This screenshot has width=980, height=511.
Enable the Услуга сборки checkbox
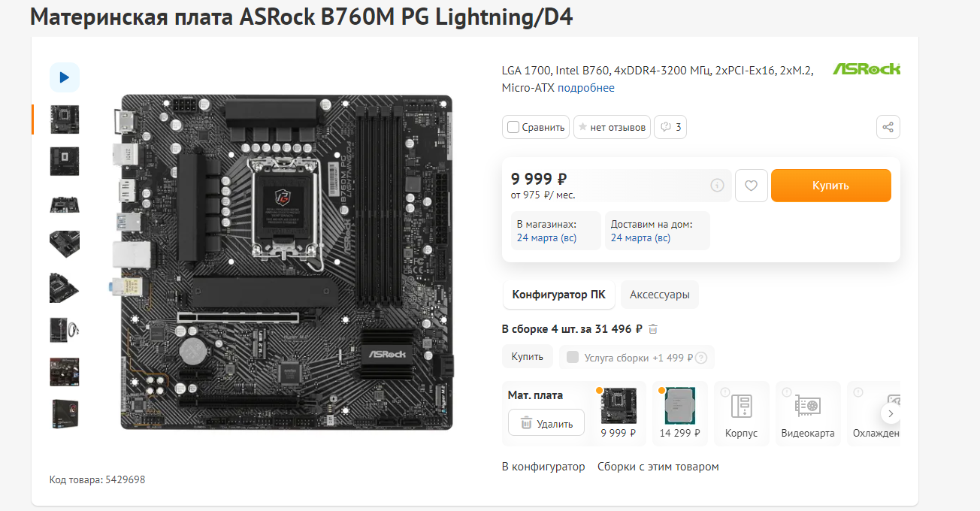(x=573, y=357)
